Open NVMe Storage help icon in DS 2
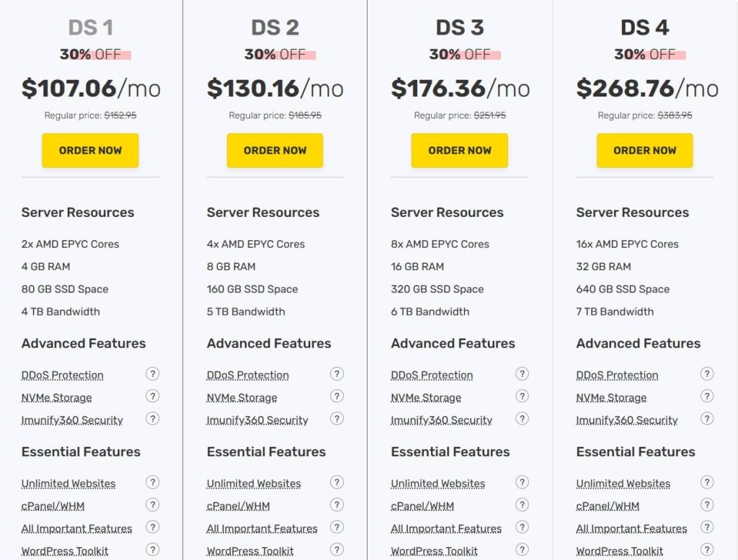 pyautogui.click(x=337, y=396)
